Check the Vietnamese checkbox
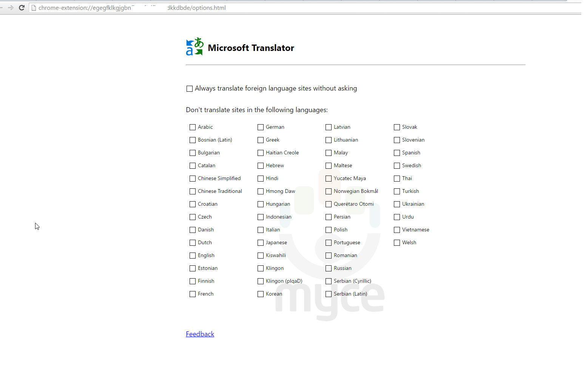Image resolution: width=588 pixels, height=379 pixels. 397,230
